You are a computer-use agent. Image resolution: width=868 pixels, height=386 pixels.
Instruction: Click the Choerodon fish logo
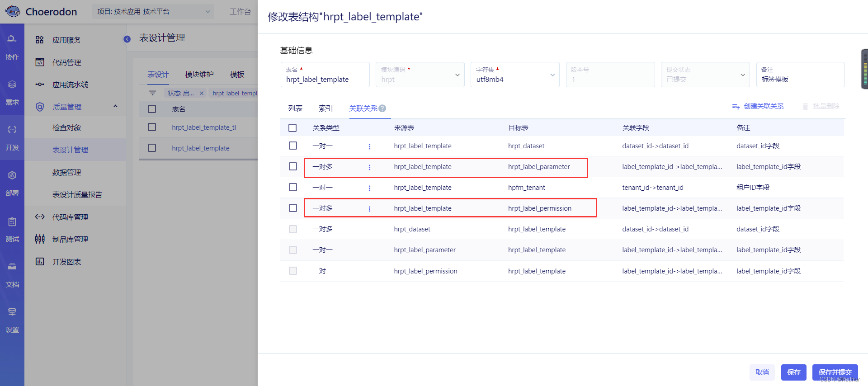[13, 11]
